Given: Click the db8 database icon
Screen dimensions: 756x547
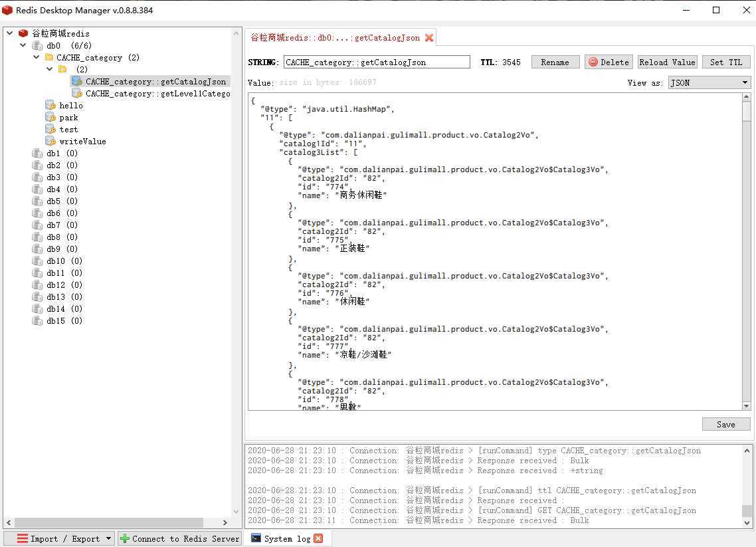Looking at the screenshot, I should [x=37, y=237].
